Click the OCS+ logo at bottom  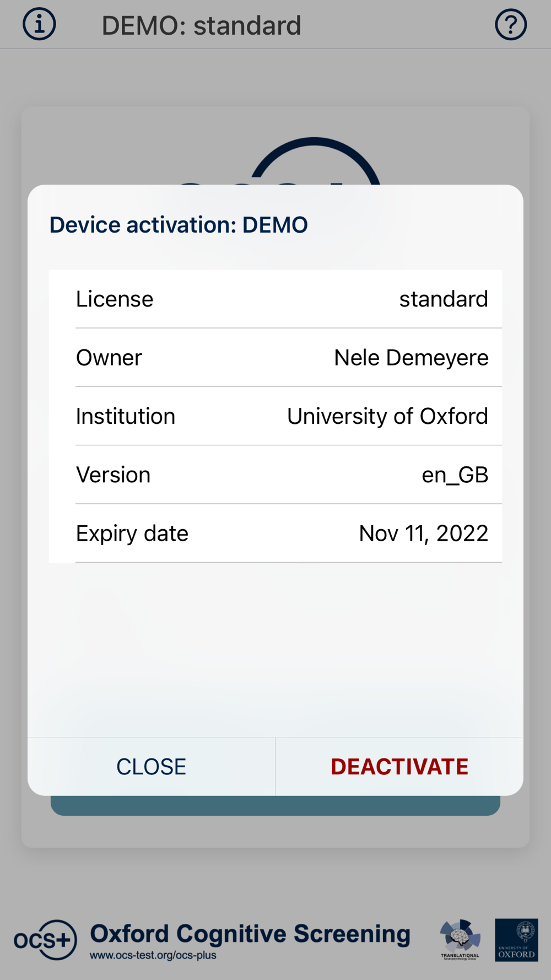coord(45,940)
